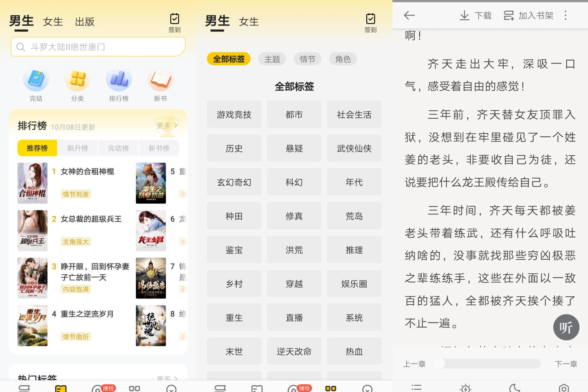The height and width of the screenshot is (392, 588).
Task: Tap the back arrow in the reader
Action: (409, 15)
